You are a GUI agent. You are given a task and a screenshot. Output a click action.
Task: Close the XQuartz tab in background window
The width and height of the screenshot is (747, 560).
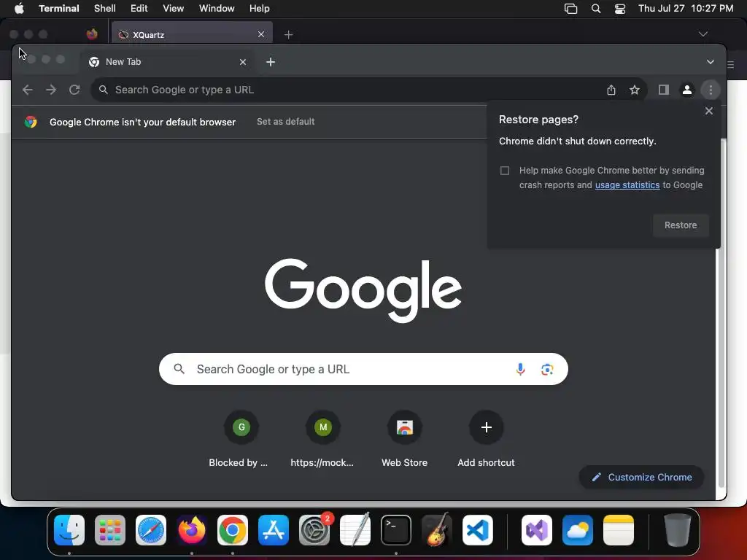[261, 34]
